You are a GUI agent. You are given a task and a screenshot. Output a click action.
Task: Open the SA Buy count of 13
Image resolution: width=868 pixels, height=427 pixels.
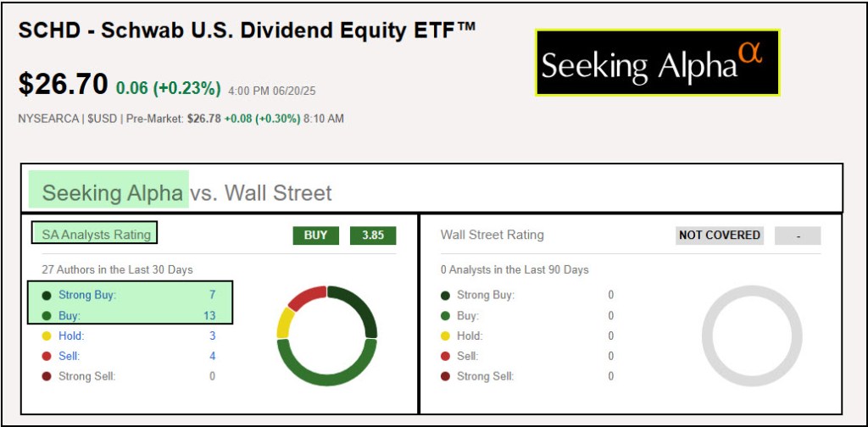click(x=209, y=316)
